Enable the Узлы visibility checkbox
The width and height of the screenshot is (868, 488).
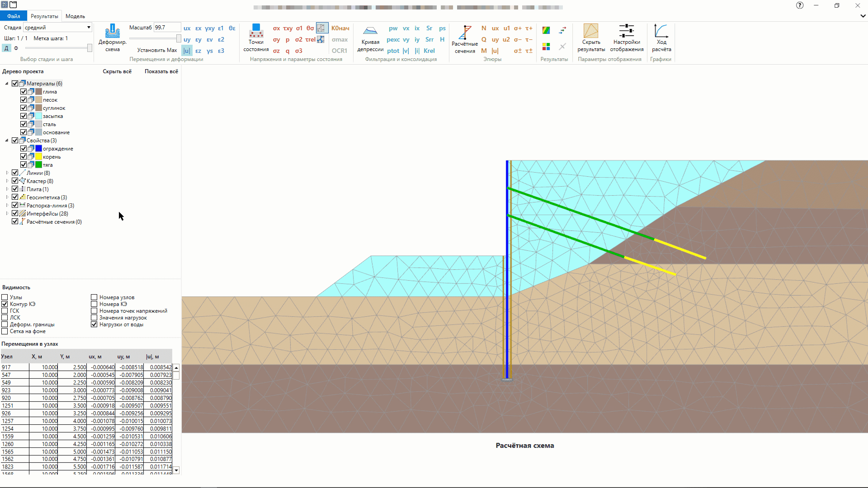pos(5,297)
